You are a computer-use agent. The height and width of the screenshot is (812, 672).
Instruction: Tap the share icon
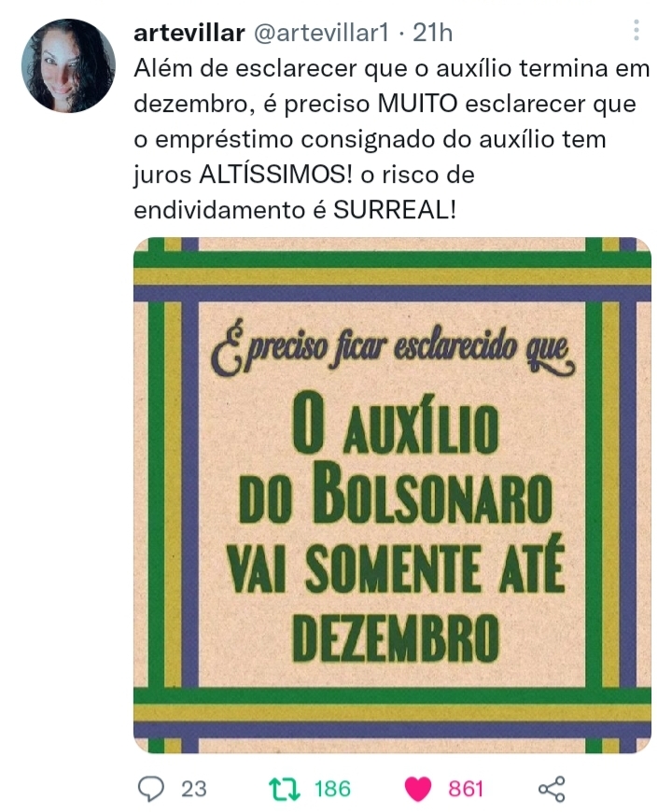(x=552, y=790)
